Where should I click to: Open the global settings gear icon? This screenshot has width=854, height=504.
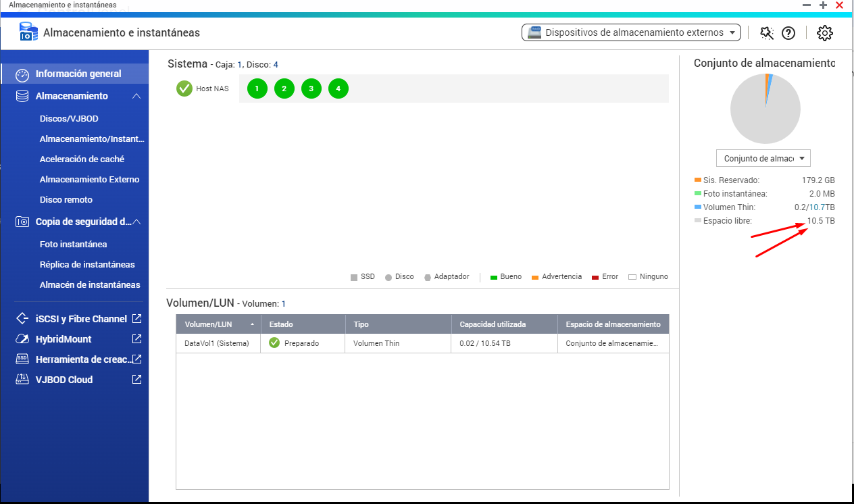coord(824,33)
